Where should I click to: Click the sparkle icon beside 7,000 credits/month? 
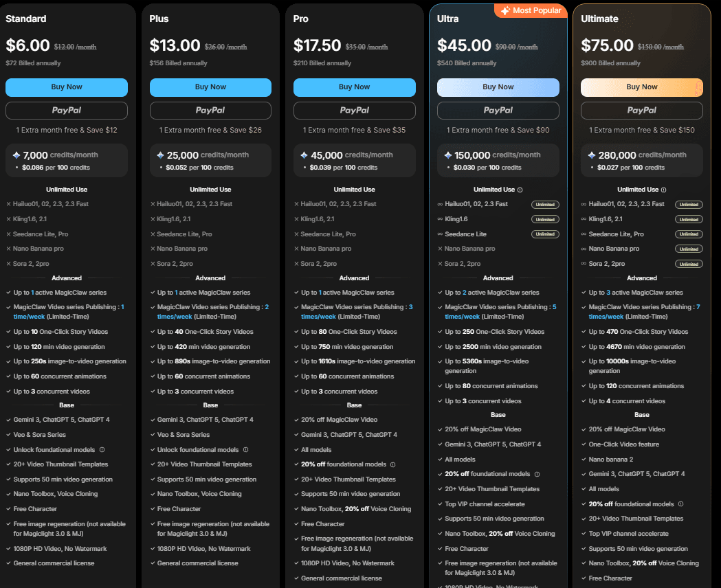[16, 155]
